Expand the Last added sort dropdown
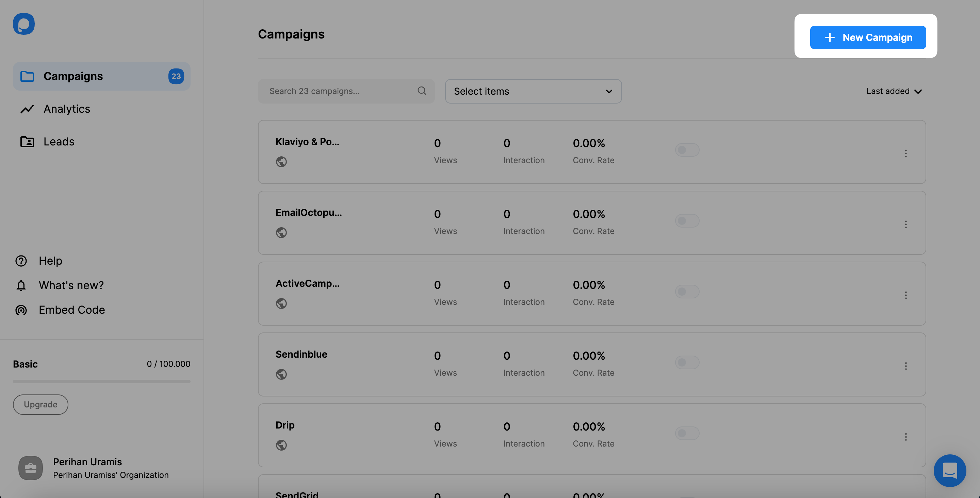Viewport: 980px width, 498px height. point(894,91)
